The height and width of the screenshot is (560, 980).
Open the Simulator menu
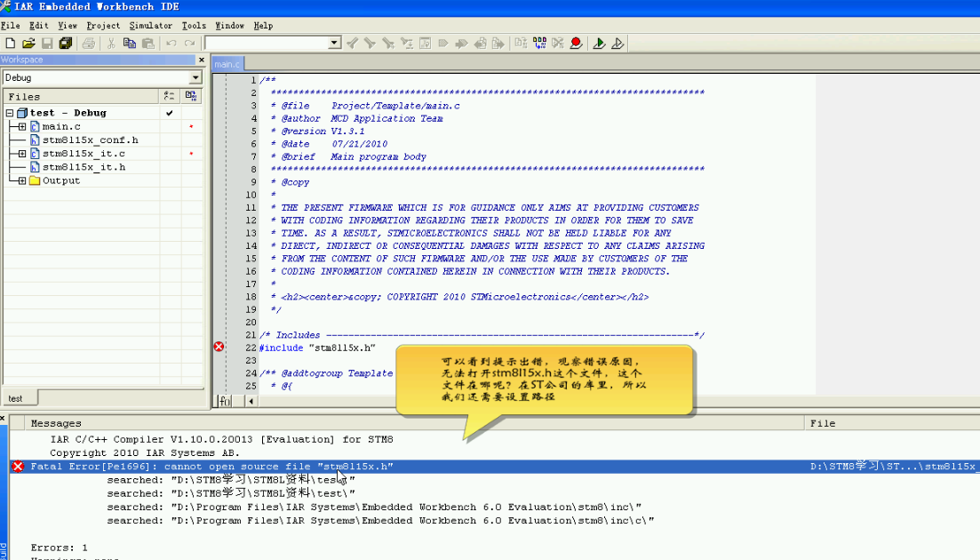pos(151,26)
